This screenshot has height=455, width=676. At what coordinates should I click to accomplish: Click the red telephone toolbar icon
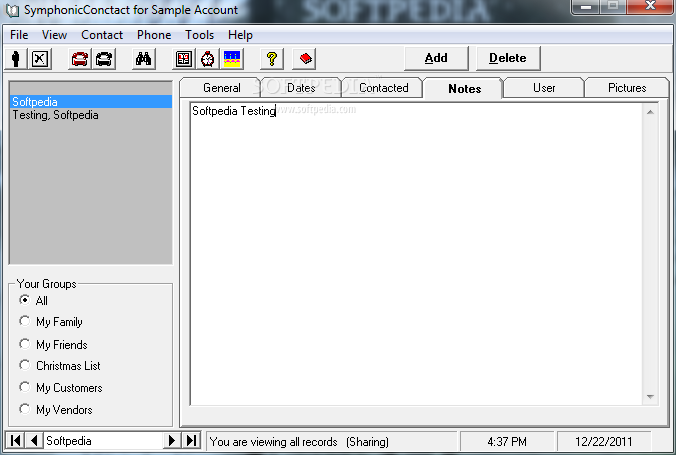(x=80, y=59)
